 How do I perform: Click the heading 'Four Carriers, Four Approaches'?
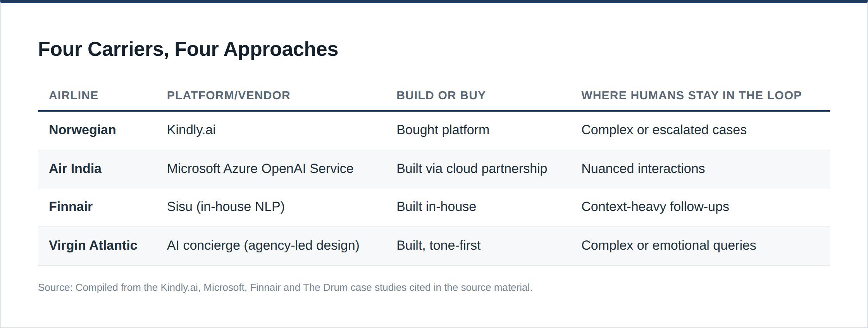click(x=188, y=49)
